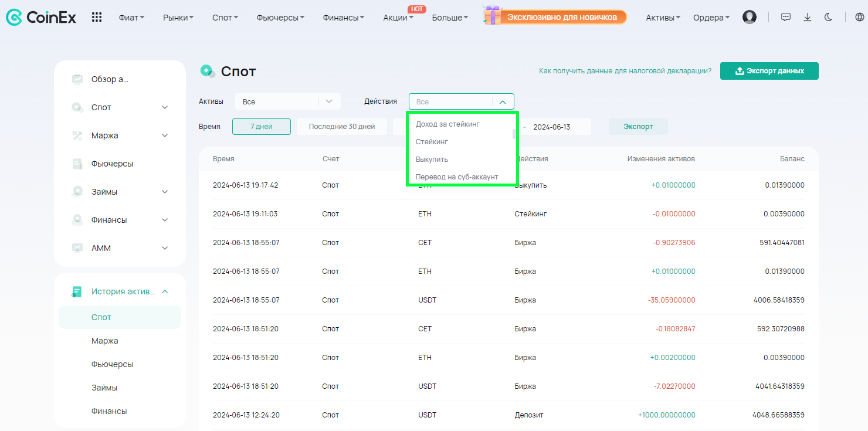Toggle dark mode with moon icon

[x=828, y=18]
